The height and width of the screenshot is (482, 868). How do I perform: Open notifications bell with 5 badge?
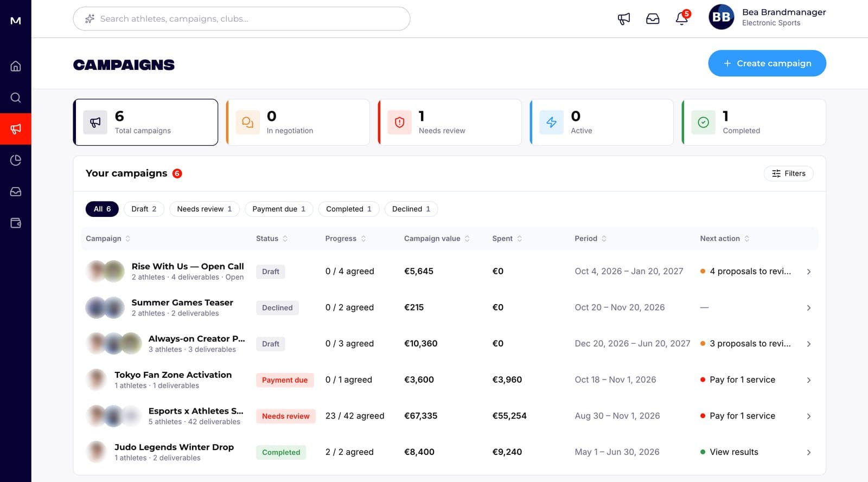(x=682, y=18)
